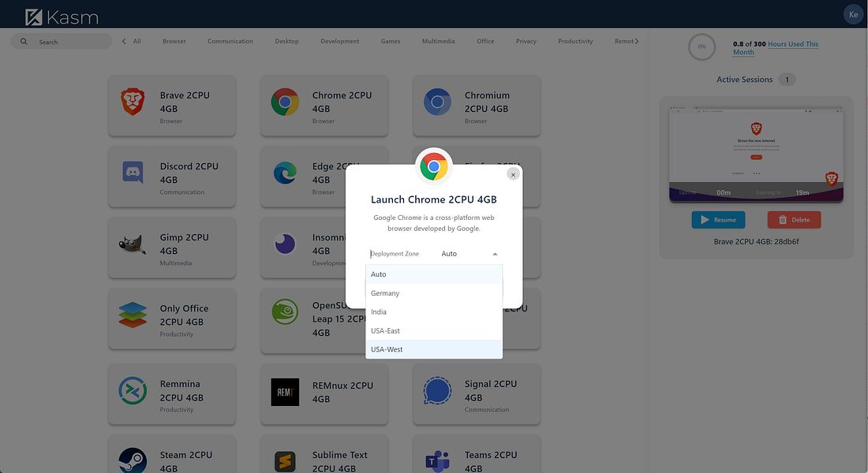Open the Edge browser workspace icon
Screen dimensions: 868x473
pyautogui.click(x=284, y=173)
